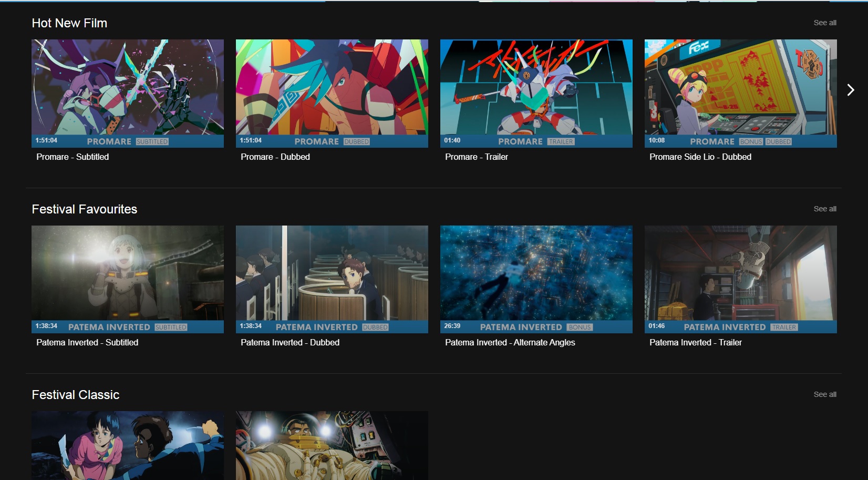Screen dimensions: 868x480
Task: Open See all for Festival Classic
Action: (x=825, y=394)
